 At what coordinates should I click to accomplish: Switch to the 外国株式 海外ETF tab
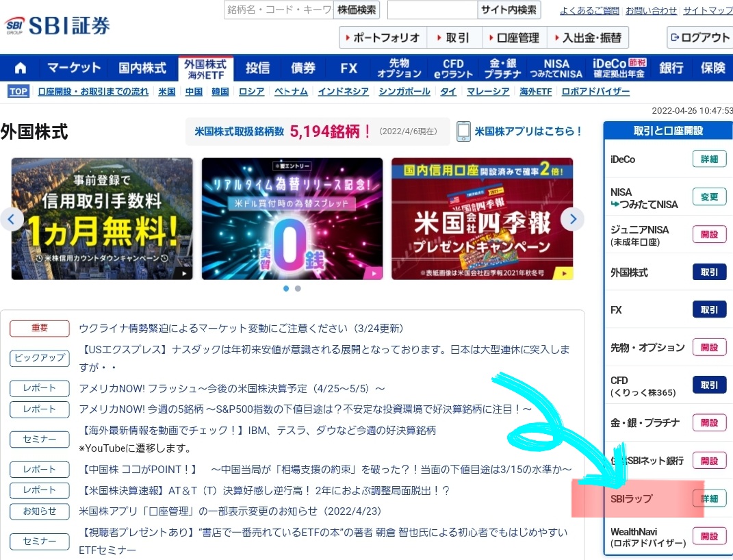(x=205, y=68)
